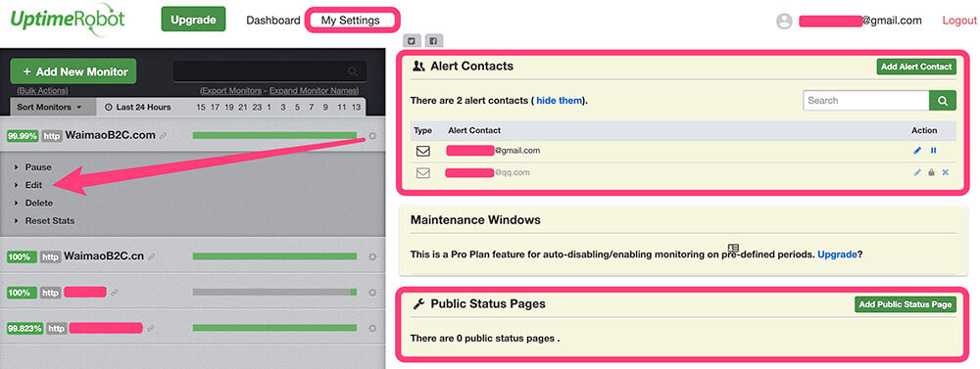Go to Dashboard tab
Screen dimensions: 980x369
coord(273,20)
